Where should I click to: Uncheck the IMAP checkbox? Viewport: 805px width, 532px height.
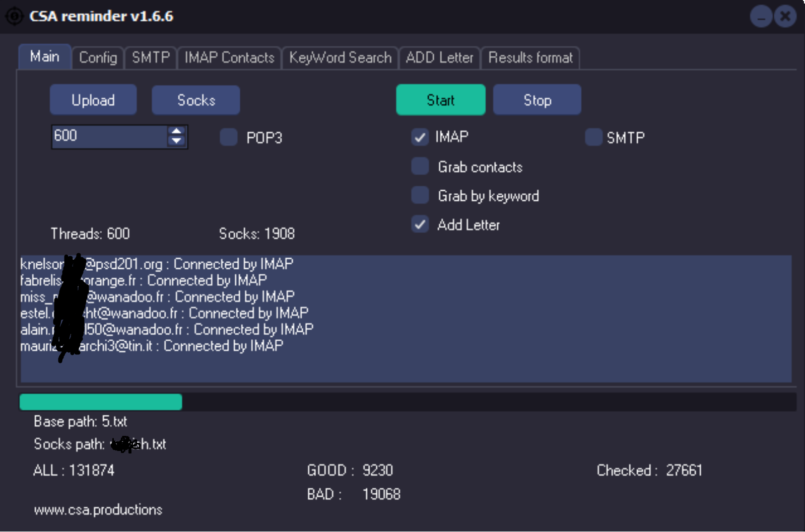[x=420, y=137]
